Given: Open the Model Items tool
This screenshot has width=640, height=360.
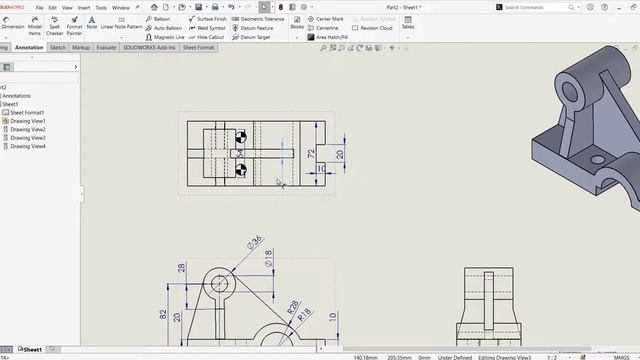Looking at the screenshot, I should tap(35, 26).
